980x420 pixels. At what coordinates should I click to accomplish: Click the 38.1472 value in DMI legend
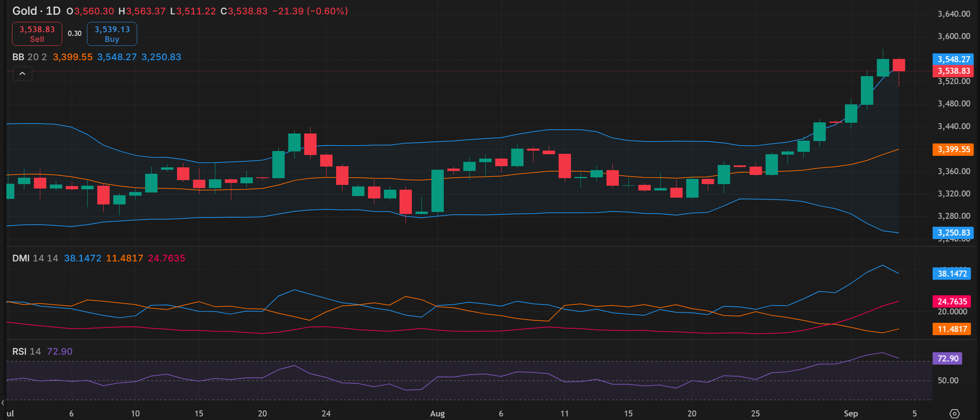coord(83,258)
